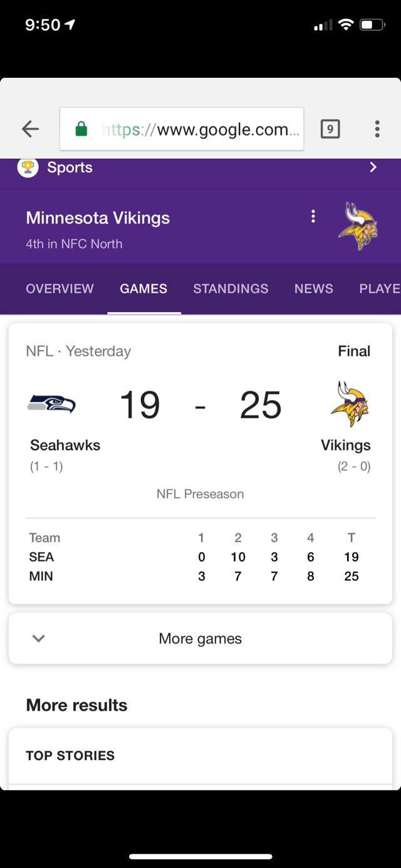Screen dimensions: 401x868
Task: Tap the More games button
Action: point(200,639)
